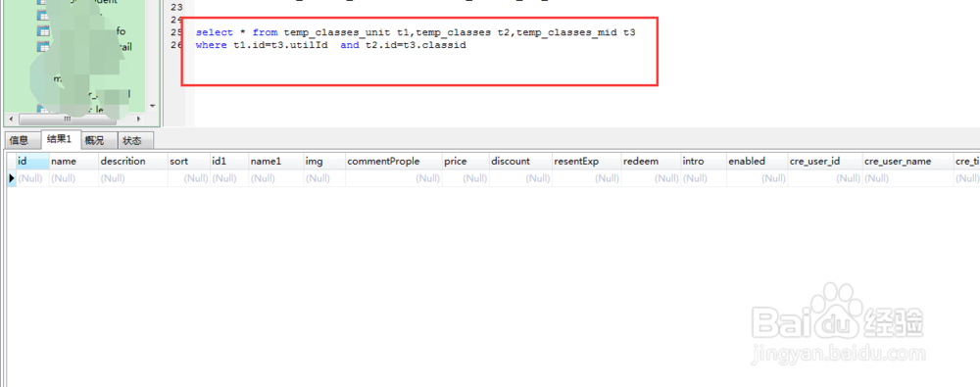Click line number 26 in the editor gutter
This screenshot has height=387, width=980.
(x=176, y=46)
